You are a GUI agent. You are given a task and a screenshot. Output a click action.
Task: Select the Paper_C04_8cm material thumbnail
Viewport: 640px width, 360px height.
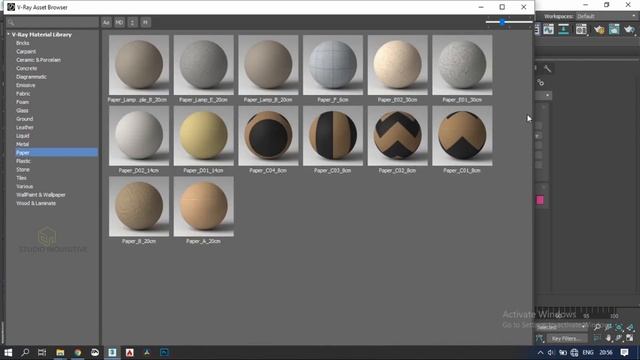click(268, 136)
